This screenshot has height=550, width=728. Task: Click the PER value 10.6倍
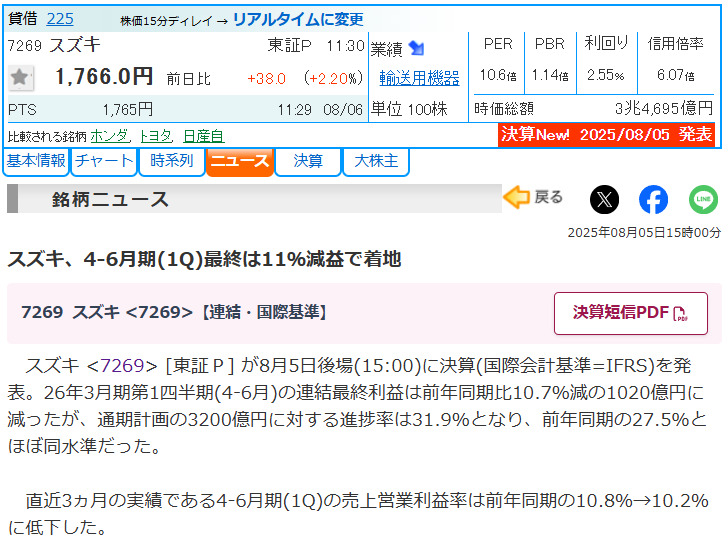pyautogui.click(x=498, y=75)
